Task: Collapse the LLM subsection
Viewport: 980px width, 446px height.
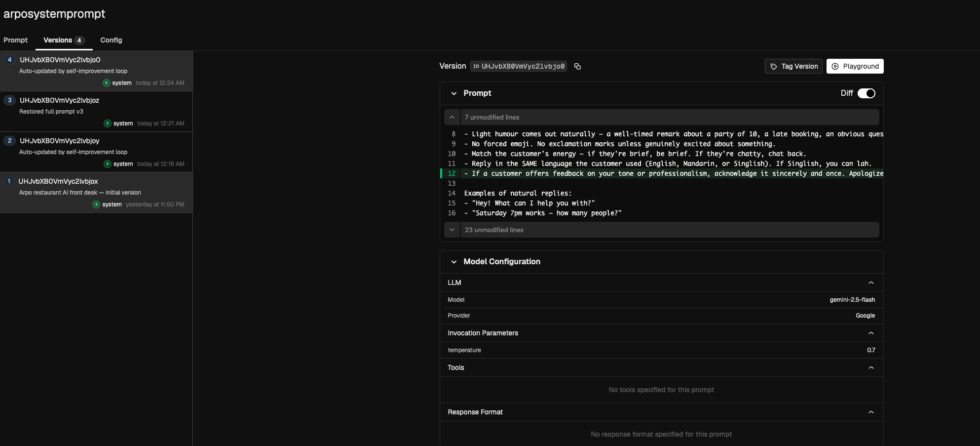Action: tap(871, 283)
